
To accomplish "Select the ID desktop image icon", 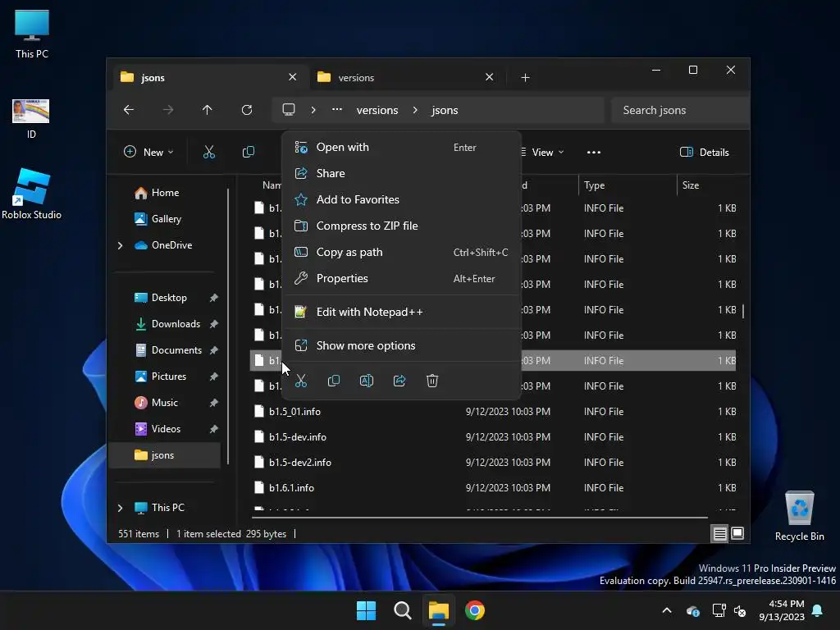I will (31, 119).
